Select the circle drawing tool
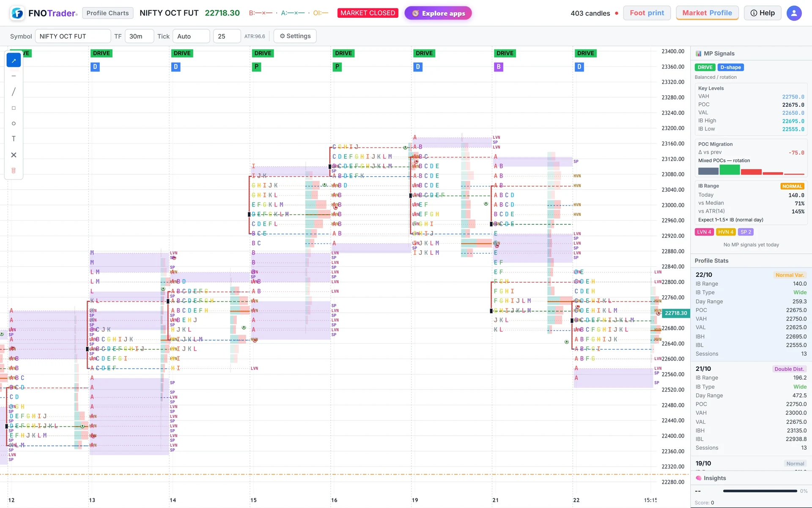 (14, 123)
